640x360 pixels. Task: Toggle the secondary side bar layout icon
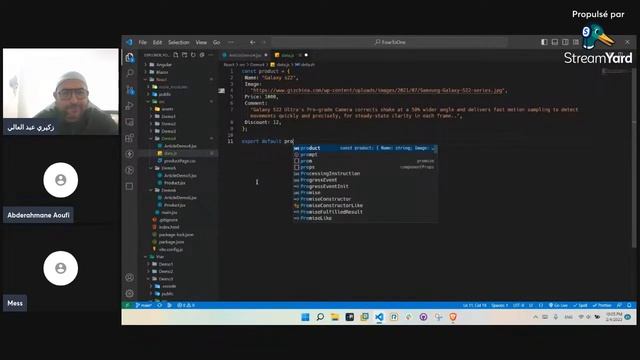(x=565, y=42)
